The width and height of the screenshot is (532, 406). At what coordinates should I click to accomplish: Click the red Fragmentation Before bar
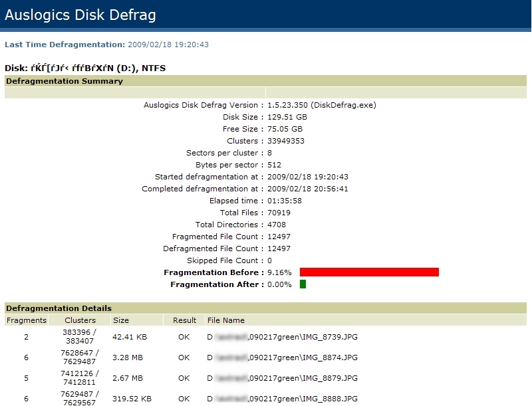point(369,272)
